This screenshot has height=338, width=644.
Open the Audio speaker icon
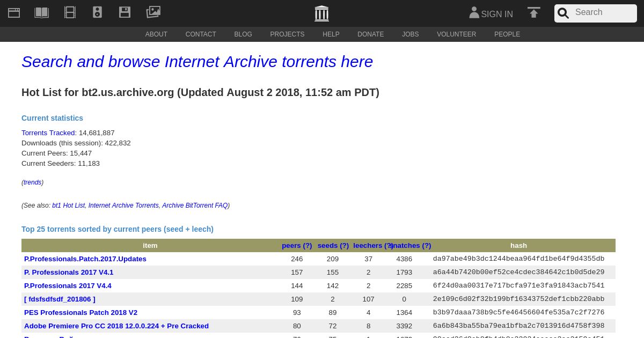coord(97,12)
